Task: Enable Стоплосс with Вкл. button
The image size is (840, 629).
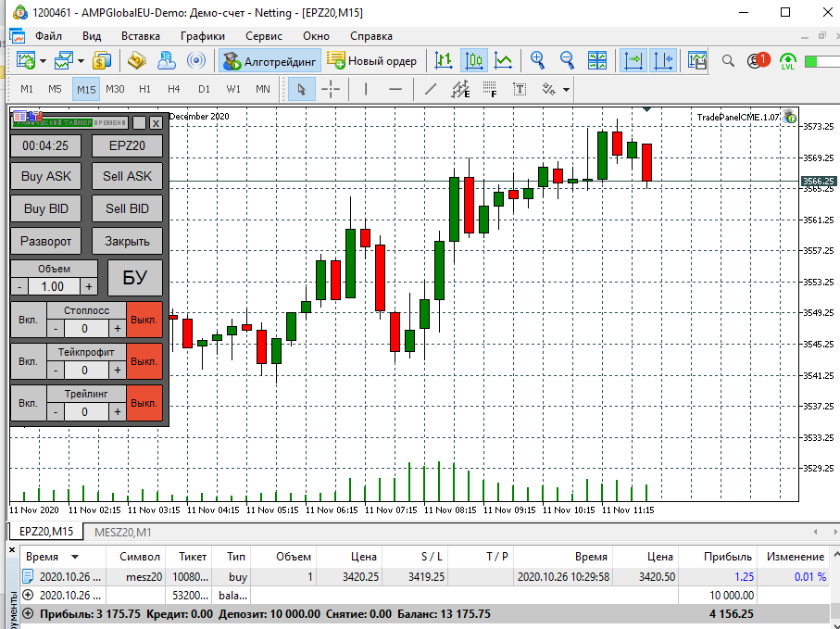Action: click(29, 320)
